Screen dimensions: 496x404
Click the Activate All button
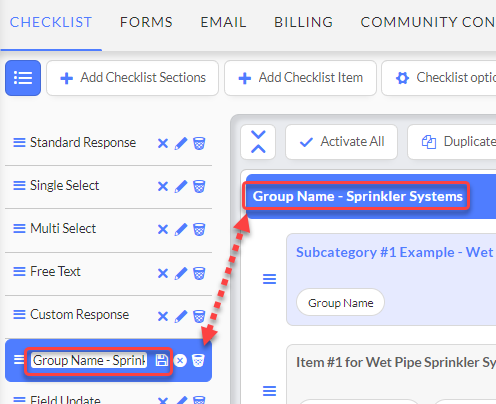click(341, 142)
